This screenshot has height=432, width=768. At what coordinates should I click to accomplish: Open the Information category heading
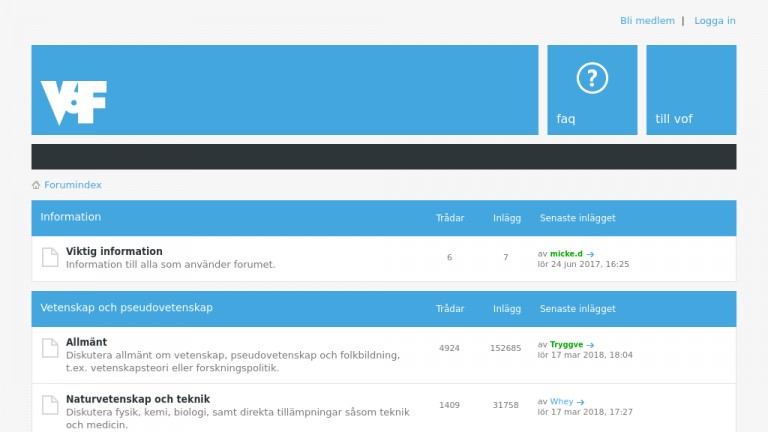click(71, 216)
